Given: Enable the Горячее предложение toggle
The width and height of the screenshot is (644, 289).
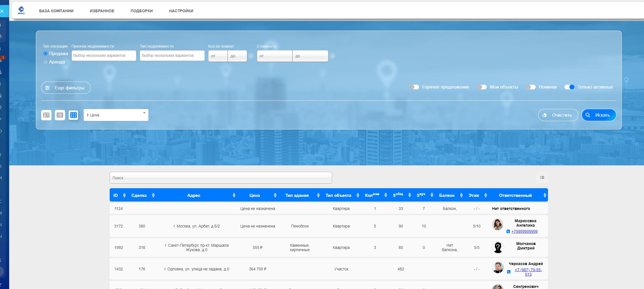Looking at the screenshot, I should pyautogui.click(x=414, y=87).
